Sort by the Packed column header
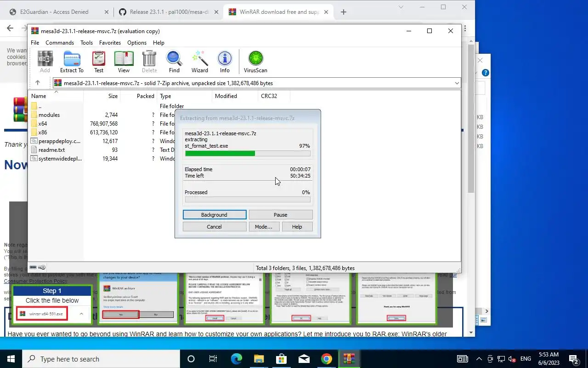The height and width of the screenshot is (368, 588). click(139, 96)
